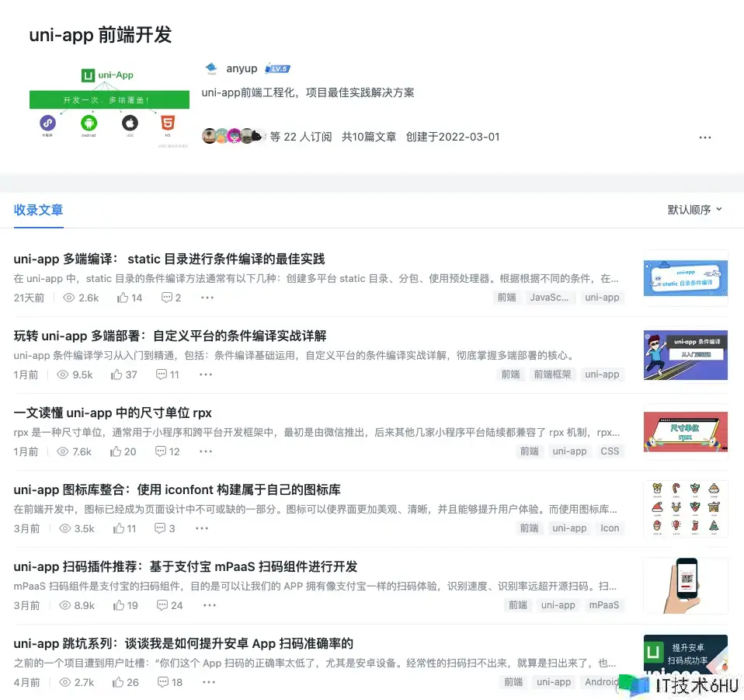This screenshot has width=744, height=700.
Task: Click the uni-app tag on 跳坑系列 article
Action: coord(554,682)
